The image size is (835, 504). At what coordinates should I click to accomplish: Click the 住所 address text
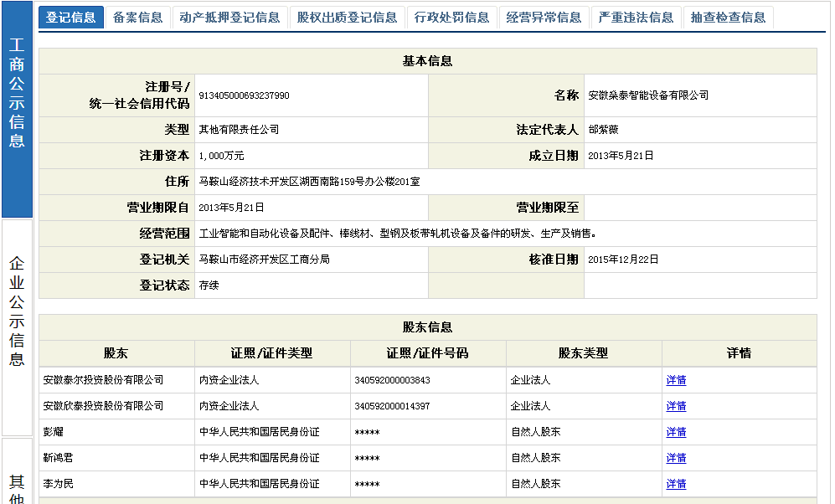(309, 182)
